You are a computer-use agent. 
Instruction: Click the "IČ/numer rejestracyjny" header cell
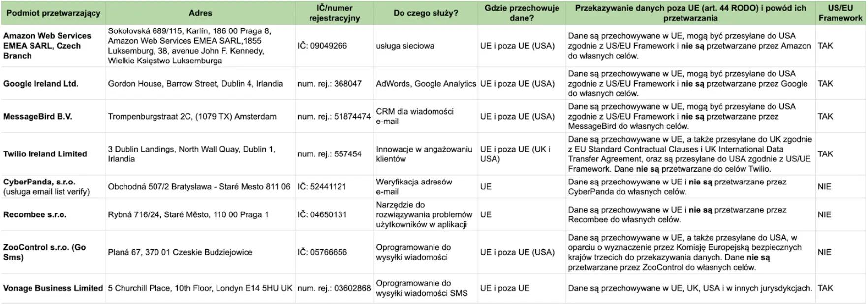click(334, 13)
